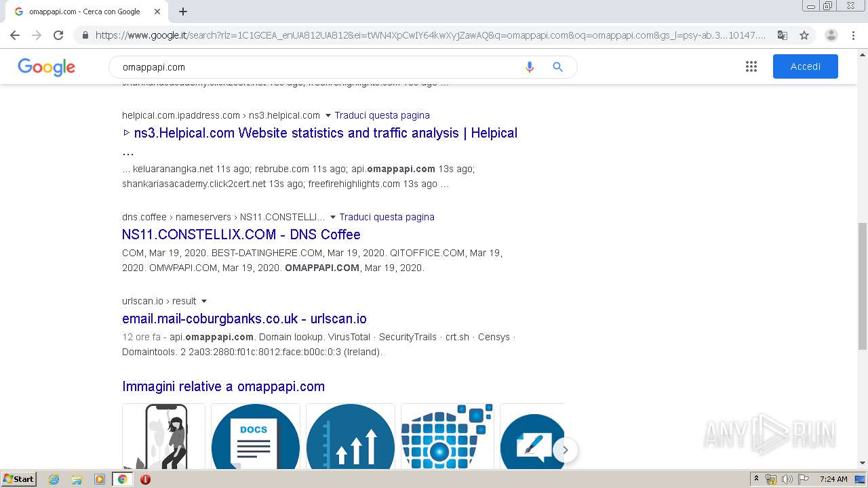Open the Action Center flag icon
This screenshot has height=488, width=868.
pos(804,479)
